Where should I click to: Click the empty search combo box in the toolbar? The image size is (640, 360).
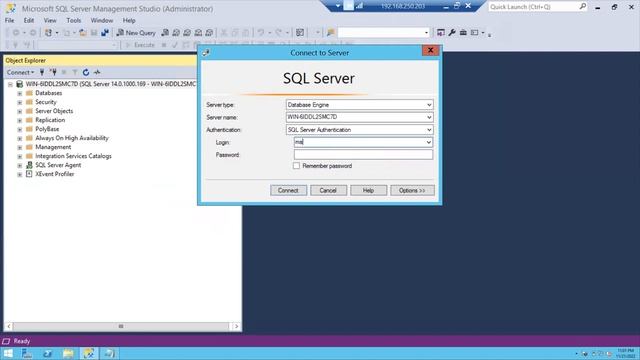(x=384, y=33)
